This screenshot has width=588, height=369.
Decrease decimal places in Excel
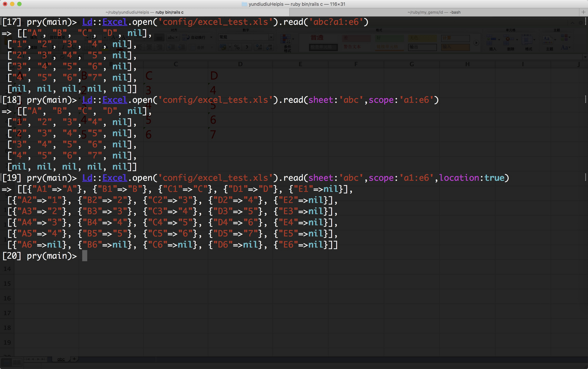point(269,47)
